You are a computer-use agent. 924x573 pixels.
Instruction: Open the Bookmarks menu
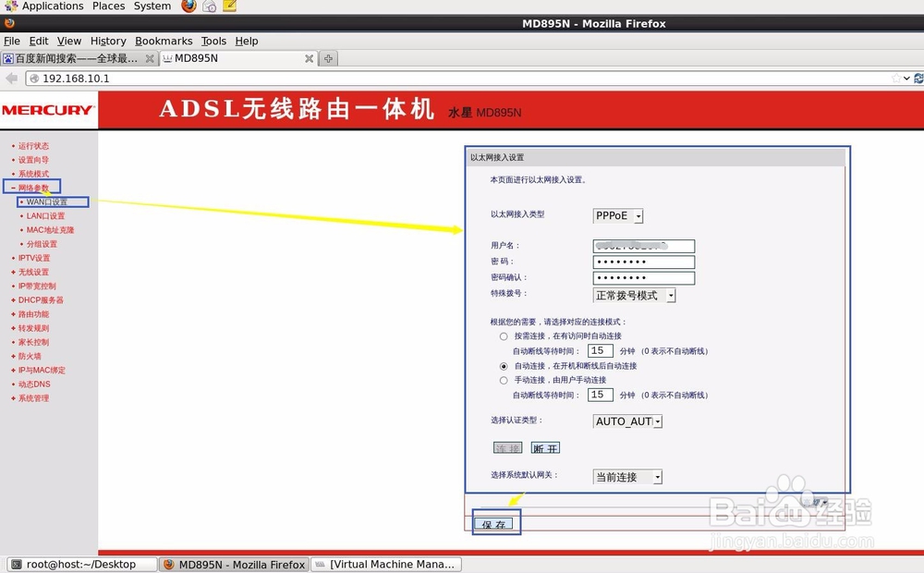point(164,41)
